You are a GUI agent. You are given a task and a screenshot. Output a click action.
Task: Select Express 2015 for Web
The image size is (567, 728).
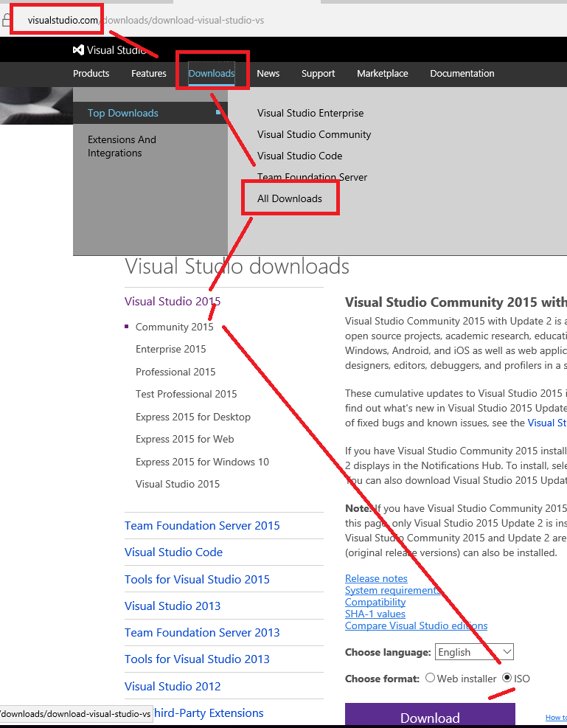pos(184,439)
